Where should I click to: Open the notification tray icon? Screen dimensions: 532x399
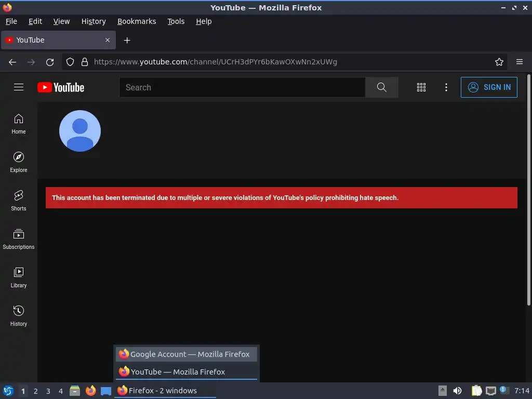[504, 390]
